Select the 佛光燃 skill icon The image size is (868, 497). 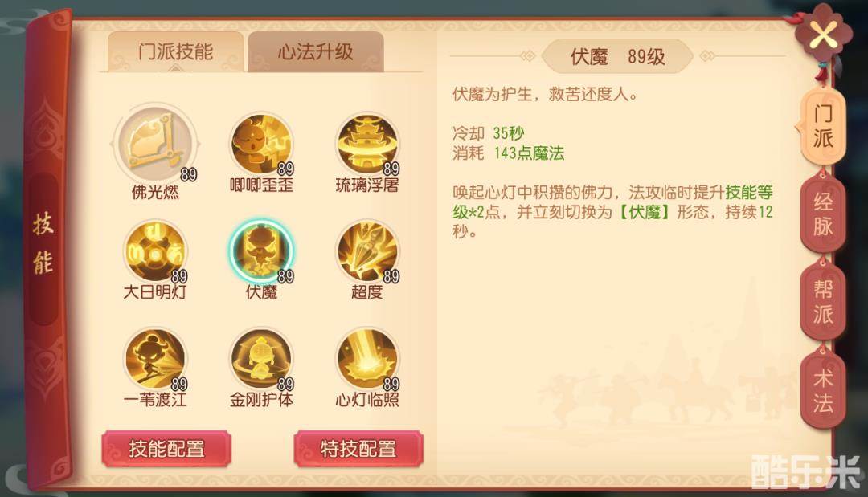(x=156, y=143)
